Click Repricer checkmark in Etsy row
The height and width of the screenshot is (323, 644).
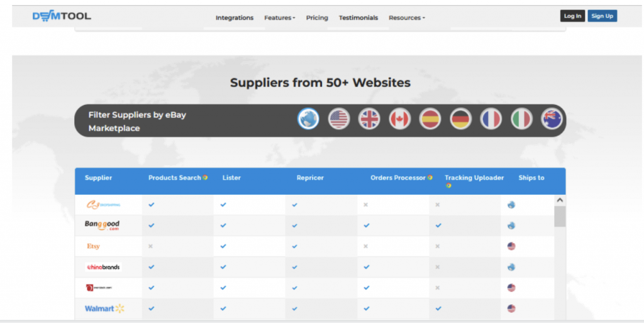pos(294,246)
